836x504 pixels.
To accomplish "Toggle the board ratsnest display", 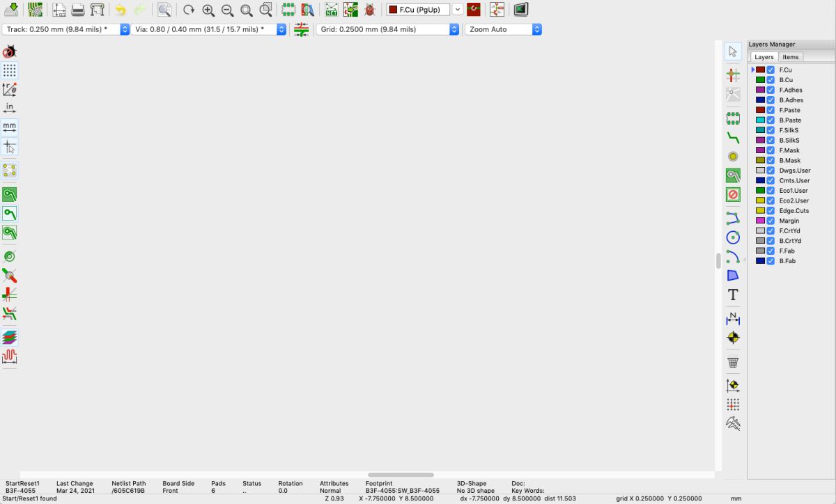I will pos(10,170).
